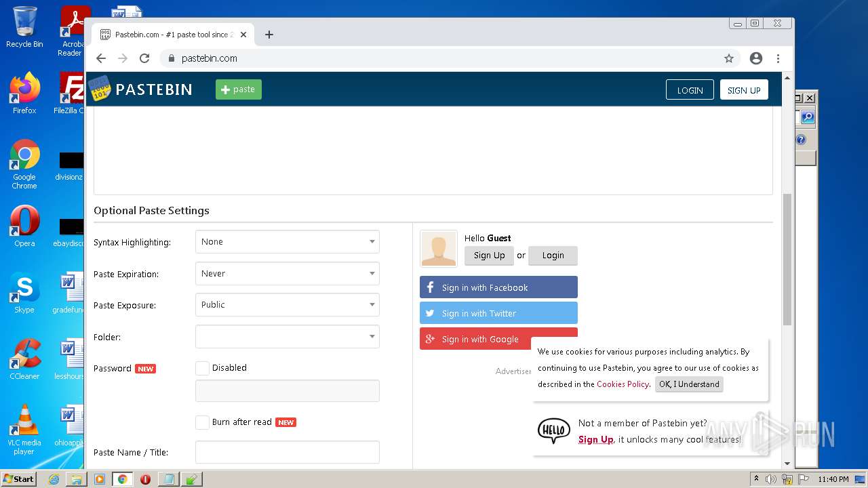Click the scrollbar up arrow
Viewport: 868px width, 488px height.
pyautogui.click(x=787, y=78)
